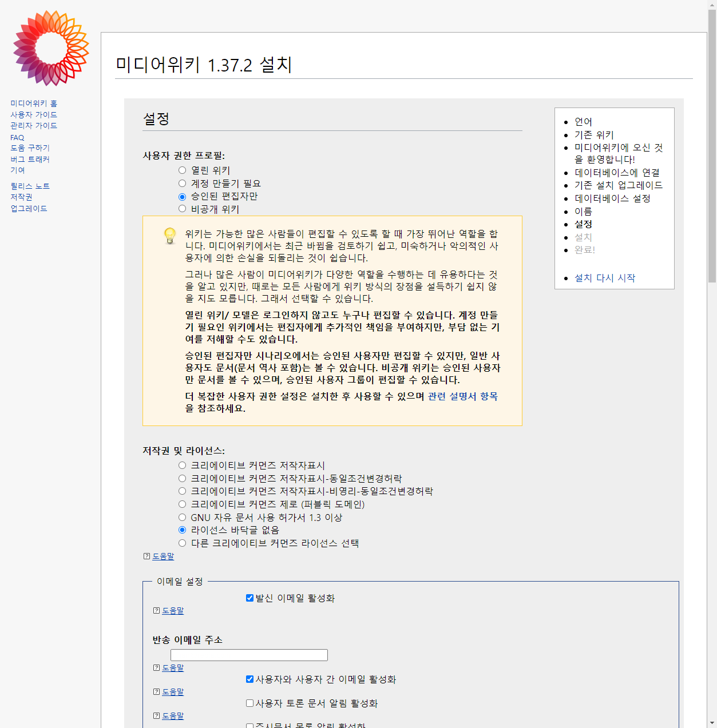Click the return email address field
The width and height of the screenshot is (717, 728).
(x=249, y=655)
